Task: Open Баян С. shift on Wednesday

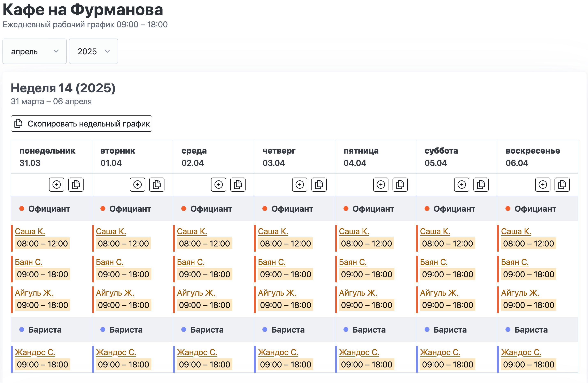Action: (191, 262)
